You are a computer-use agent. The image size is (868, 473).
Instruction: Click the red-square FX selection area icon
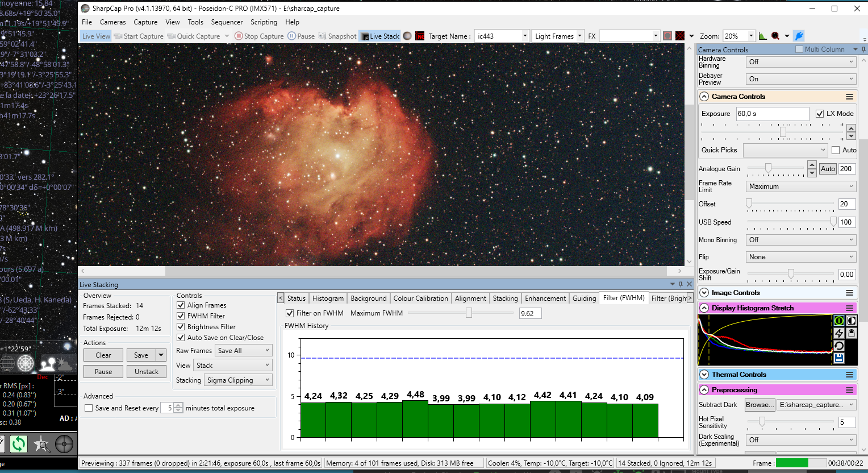click(x=667, y=36)
